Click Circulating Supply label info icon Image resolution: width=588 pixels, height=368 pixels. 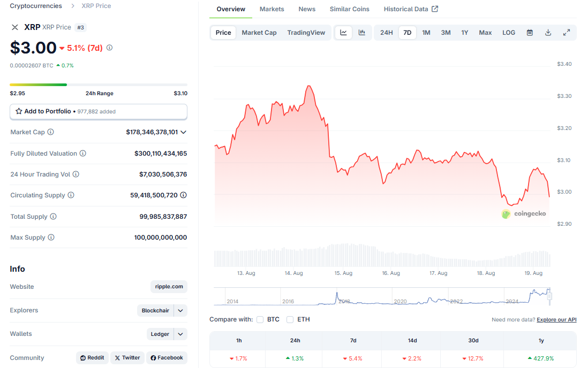click(71, 195)
